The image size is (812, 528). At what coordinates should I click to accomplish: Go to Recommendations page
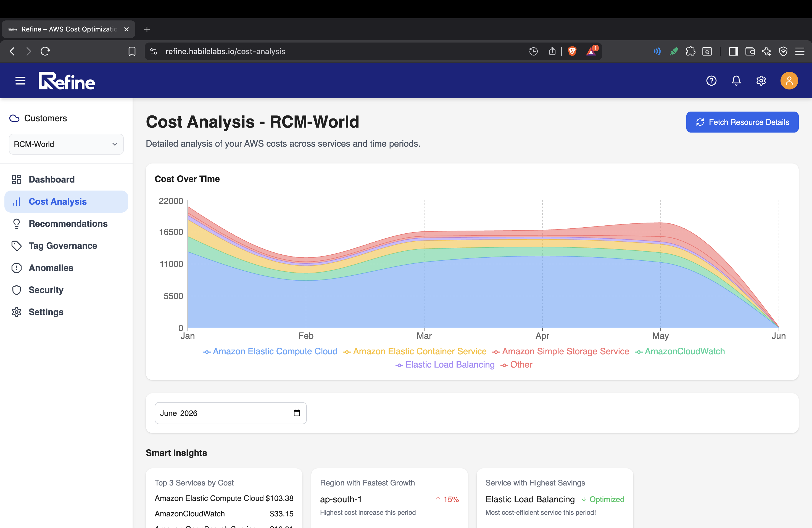tap(66, 224)
